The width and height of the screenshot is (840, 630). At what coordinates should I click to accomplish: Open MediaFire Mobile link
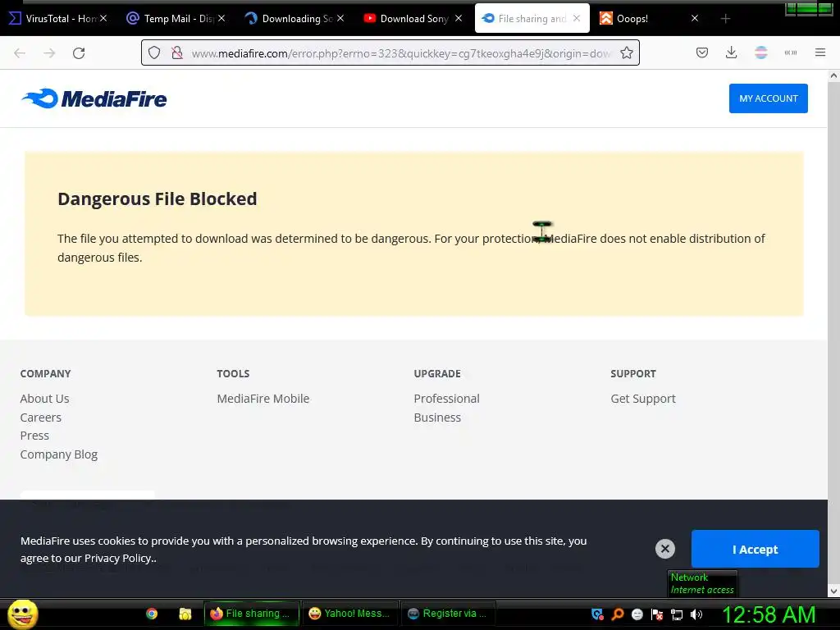point(263,399)
